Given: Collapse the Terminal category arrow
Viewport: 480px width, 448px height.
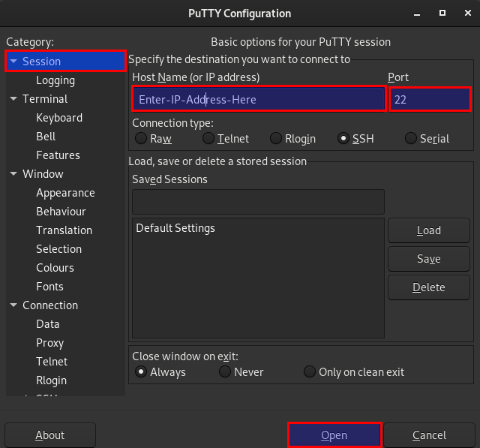Looking at the screenshot, I should (x=13, y=99).
